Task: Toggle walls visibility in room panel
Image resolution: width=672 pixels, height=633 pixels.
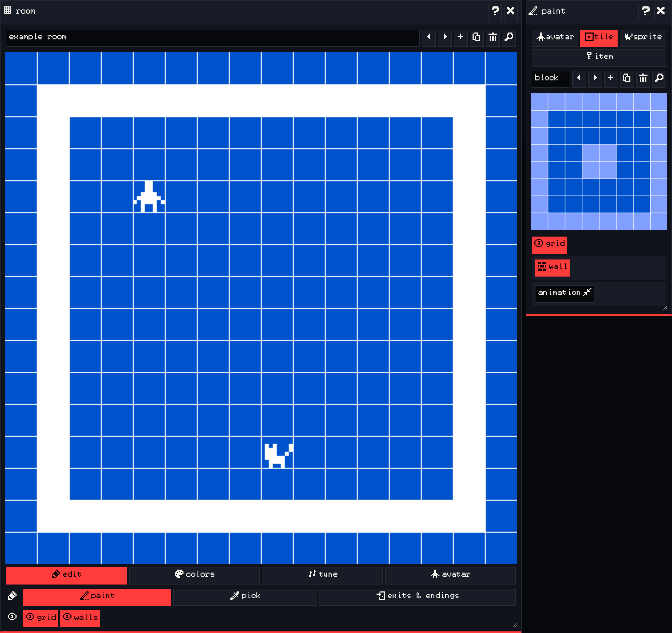Action: 81,618
